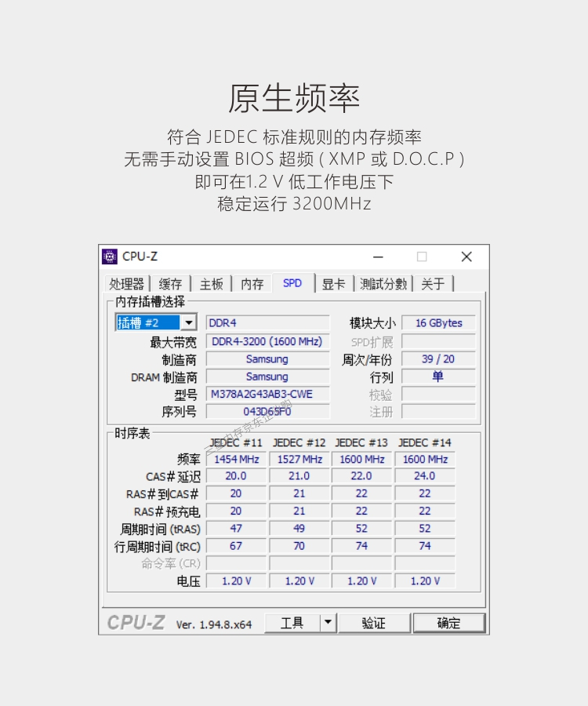Open the 主板 tab
Screen dimensions: 588x706
211,284
